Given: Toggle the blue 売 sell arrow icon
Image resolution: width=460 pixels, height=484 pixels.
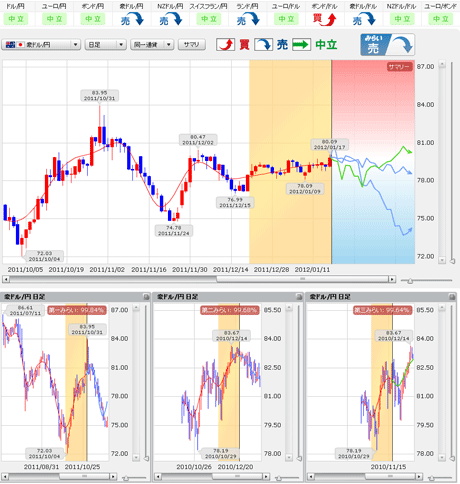Looking at the screenshot, I should (264, 44).
